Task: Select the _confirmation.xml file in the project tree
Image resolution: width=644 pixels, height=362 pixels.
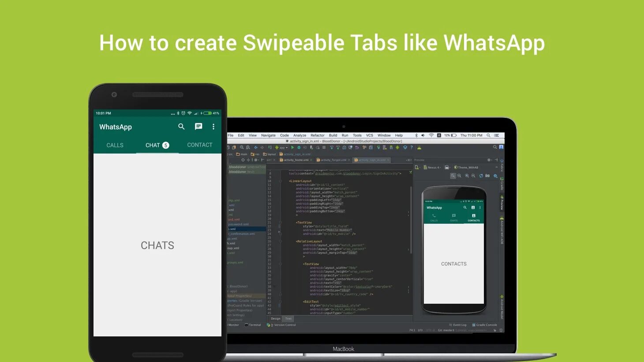Action: coord(241,234)
